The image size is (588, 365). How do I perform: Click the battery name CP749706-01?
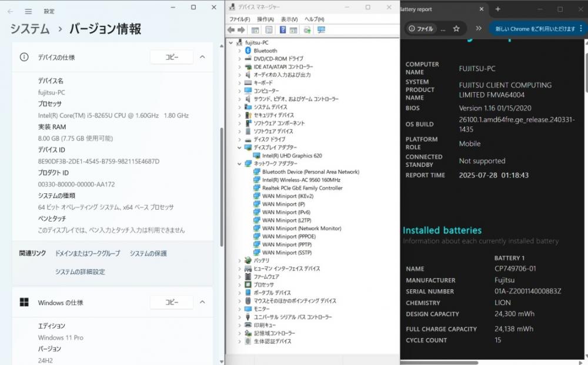[515, 269]
